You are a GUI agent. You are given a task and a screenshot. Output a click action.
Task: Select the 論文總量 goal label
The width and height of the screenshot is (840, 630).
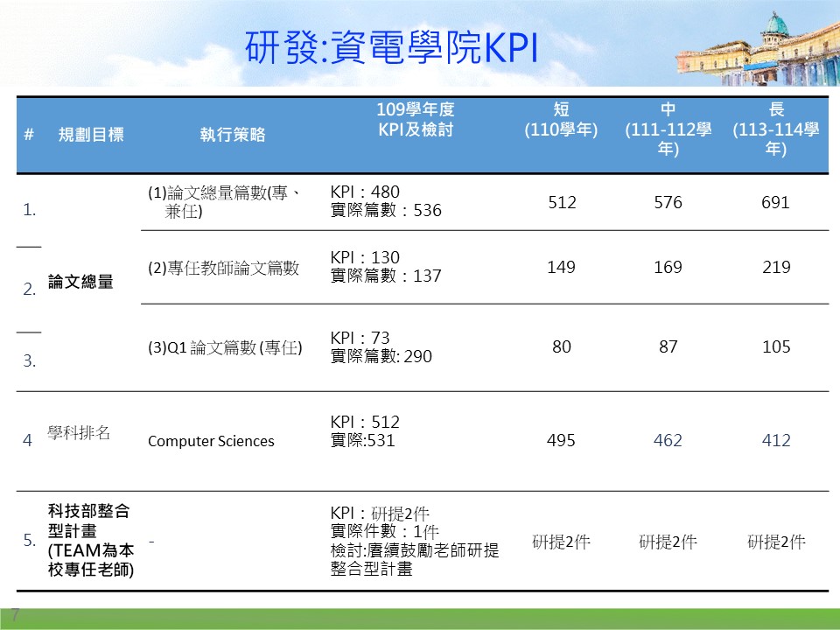coord(80,282)
